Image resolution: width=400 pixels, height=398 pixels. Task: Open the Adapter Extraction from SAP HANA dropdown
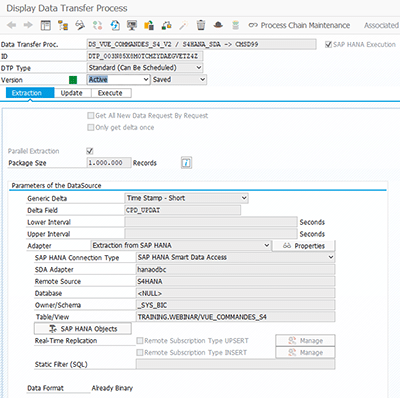point(180,246)
